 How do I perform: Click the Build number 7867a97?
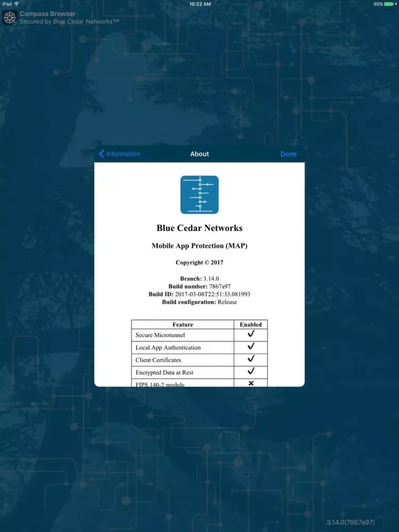220,286
